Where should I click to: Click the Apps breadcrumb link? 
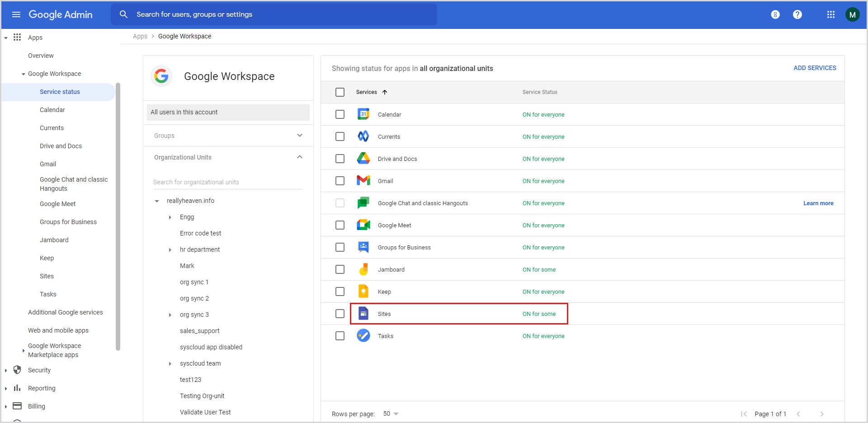click(140, 36)
